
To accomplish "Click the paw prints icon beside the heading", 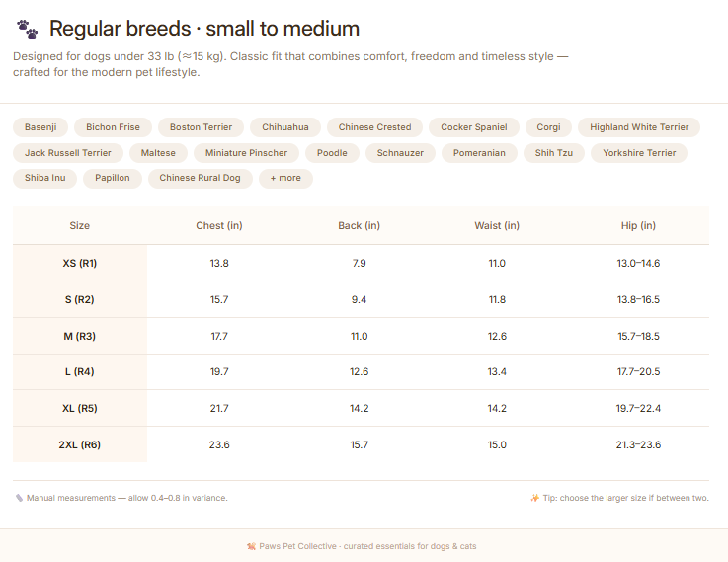I will [x=27, y=29].
